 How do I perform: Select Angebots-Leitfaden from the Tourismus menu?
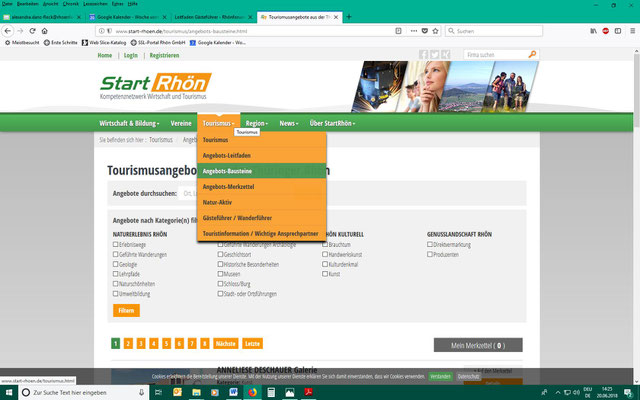click(262, 156)
